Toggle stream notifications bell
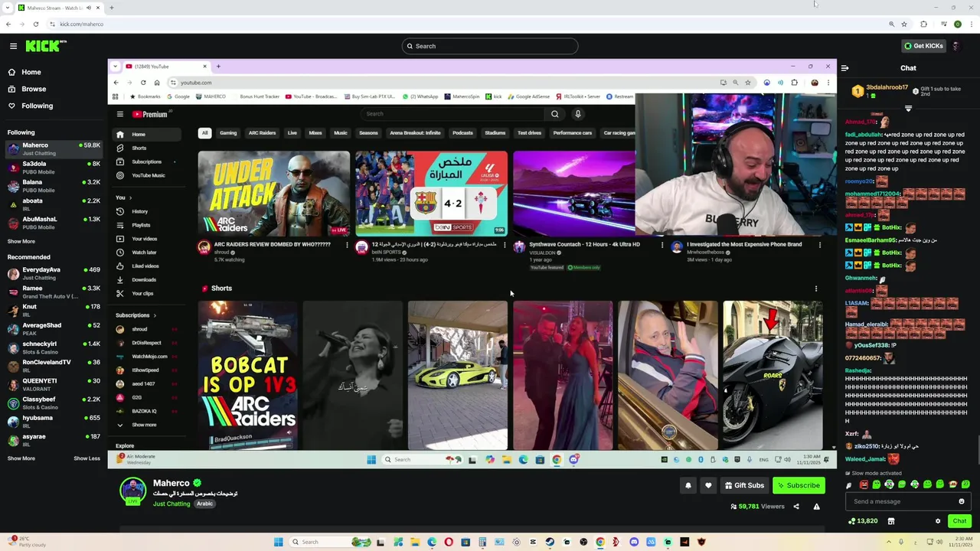This screenshot has width=980, height=551. click(x=688, y=485)
